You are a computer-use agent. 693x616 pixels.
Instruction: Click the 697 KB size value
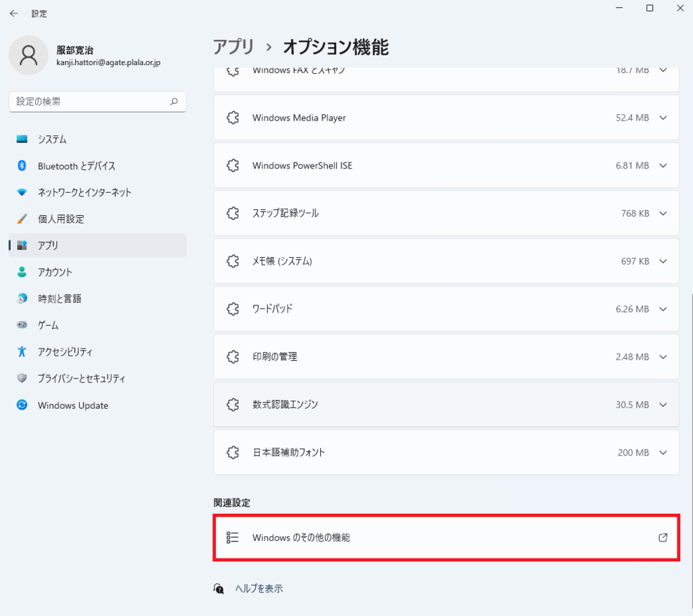(x=635, y=261)
